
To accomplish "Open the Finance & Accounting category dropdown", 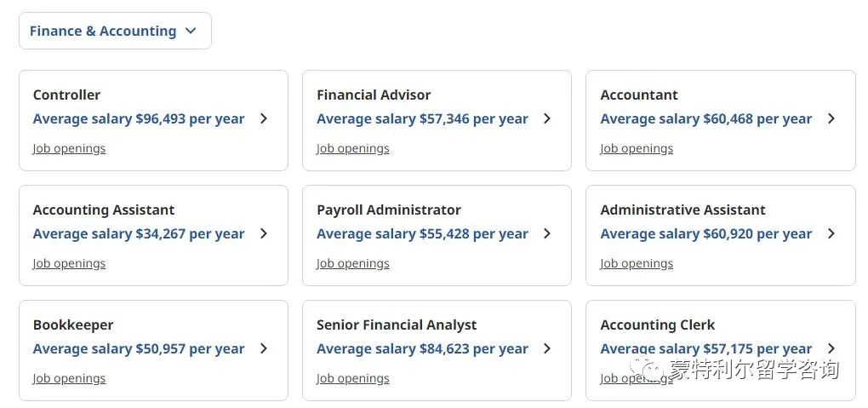I will (115, 31).
